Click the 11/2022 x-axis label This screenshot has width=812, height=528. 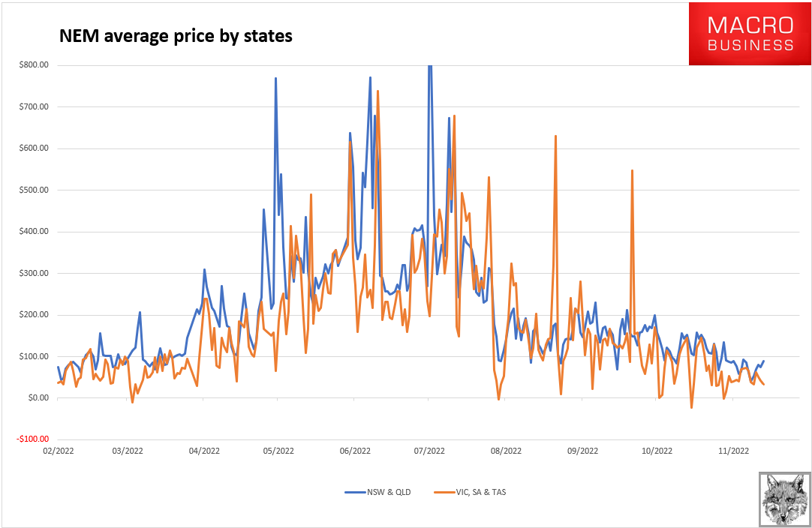point(733,451)
